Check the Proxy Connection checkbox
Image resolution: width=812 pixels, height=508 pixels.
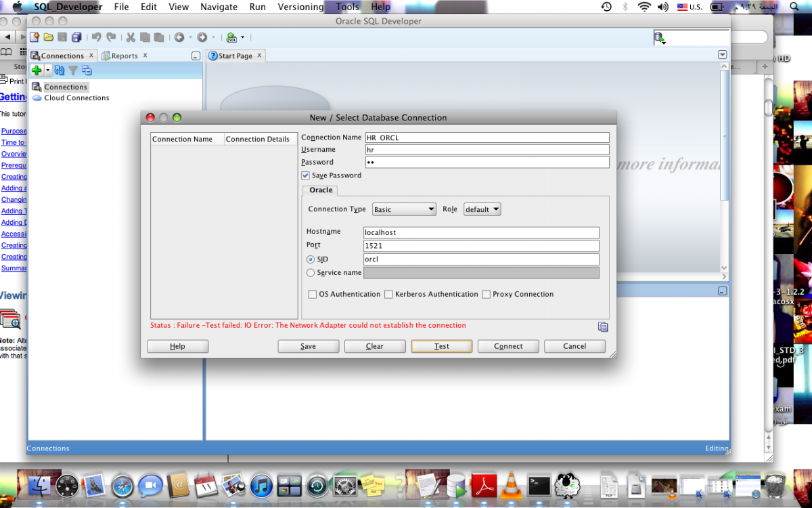[x=486, y=295]
